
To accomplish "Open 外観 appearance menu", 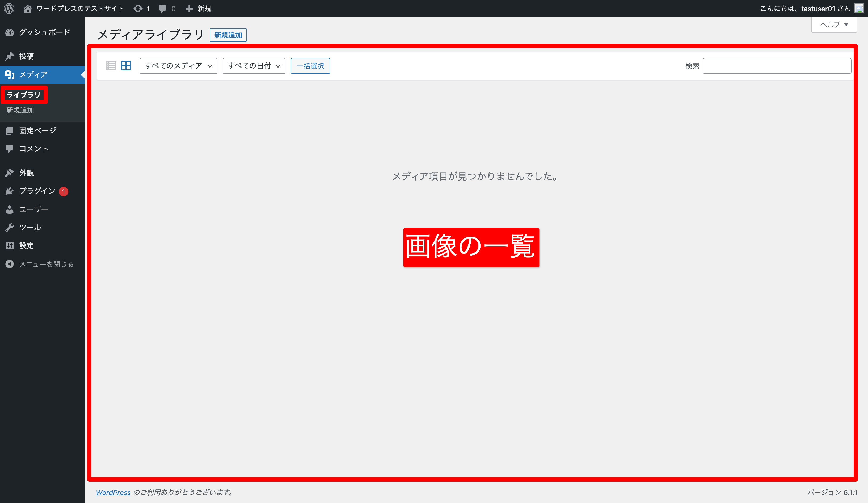I will [42, 173].
